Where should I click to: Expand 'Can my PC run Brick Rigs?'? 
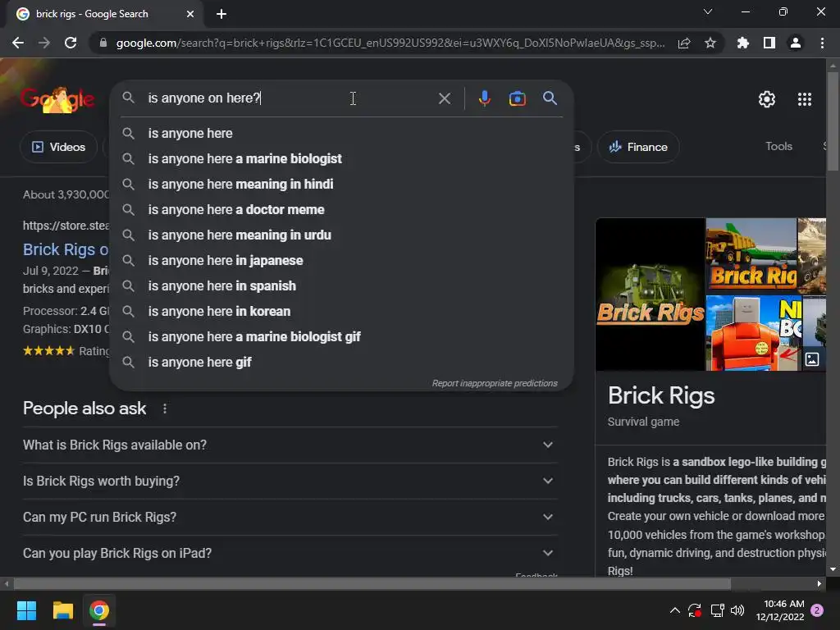(x=290, y=517)
